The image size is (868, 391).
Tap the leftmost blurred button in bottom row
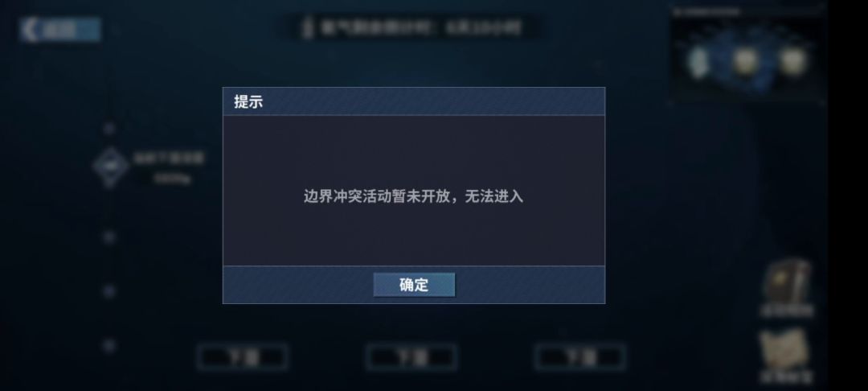coord(242,357)
